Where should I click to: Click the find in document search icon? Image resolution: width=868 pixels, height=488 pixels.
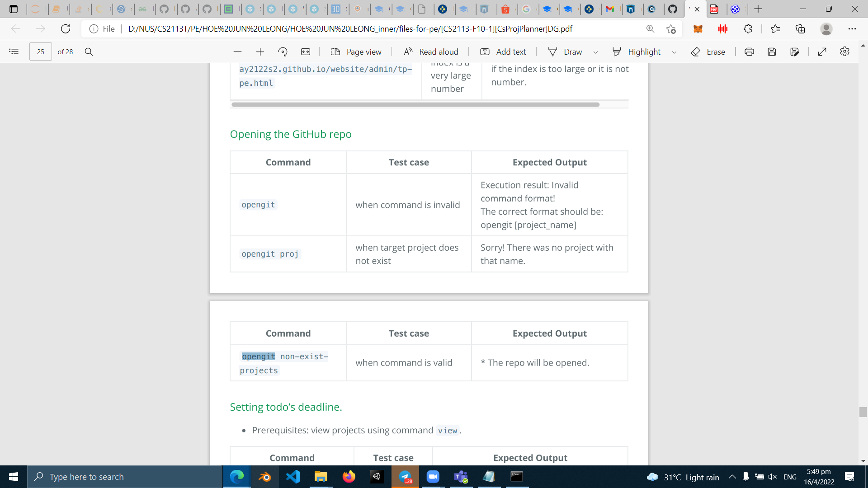tap(89, 52)
